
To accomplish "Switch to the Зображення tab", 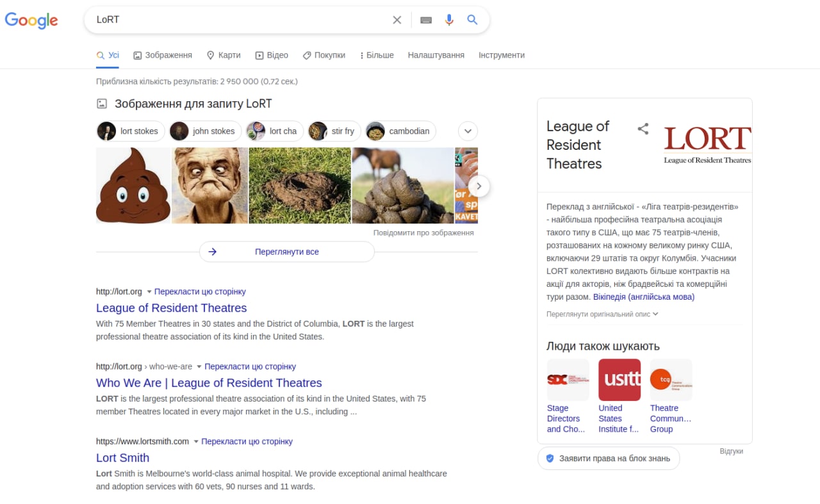I will click(x=163, y=55).
